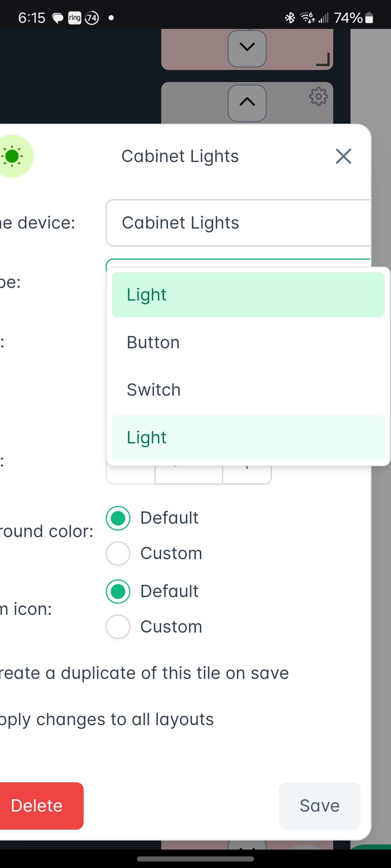This screenshot has height=868, width=391.
Task: Tap the battery status icon
Action: (x=369, y=18)
